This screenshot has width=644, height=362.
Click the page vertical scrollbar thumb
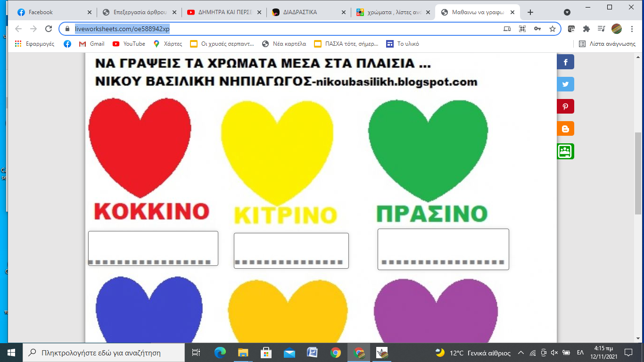click(638, 174)
